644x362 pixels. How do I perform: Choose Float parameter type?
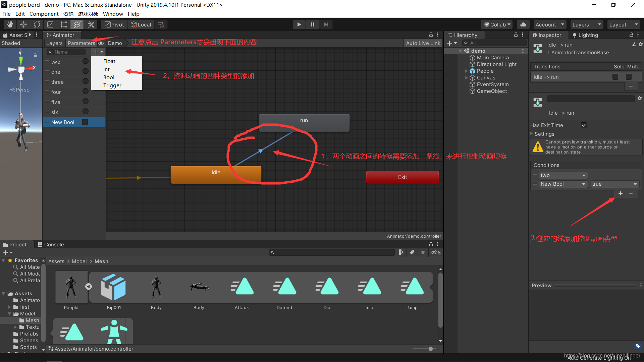(x=109, y=61)
